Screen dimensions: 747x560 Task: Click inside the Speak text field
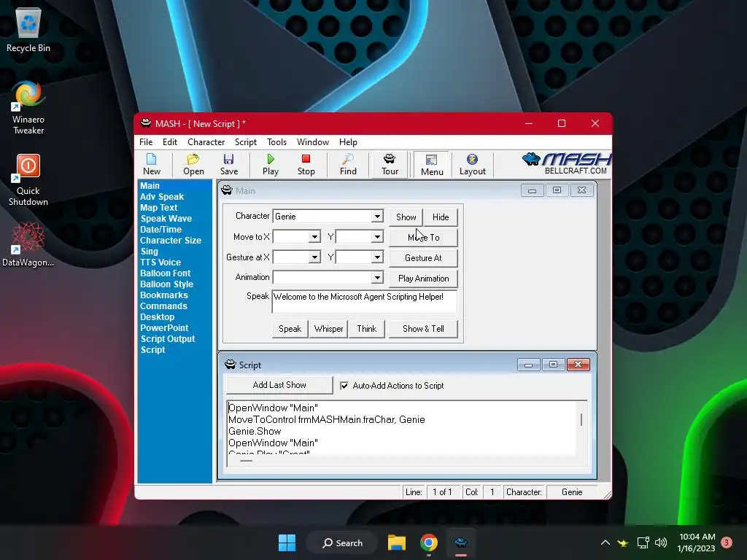[x=365, y=301]
